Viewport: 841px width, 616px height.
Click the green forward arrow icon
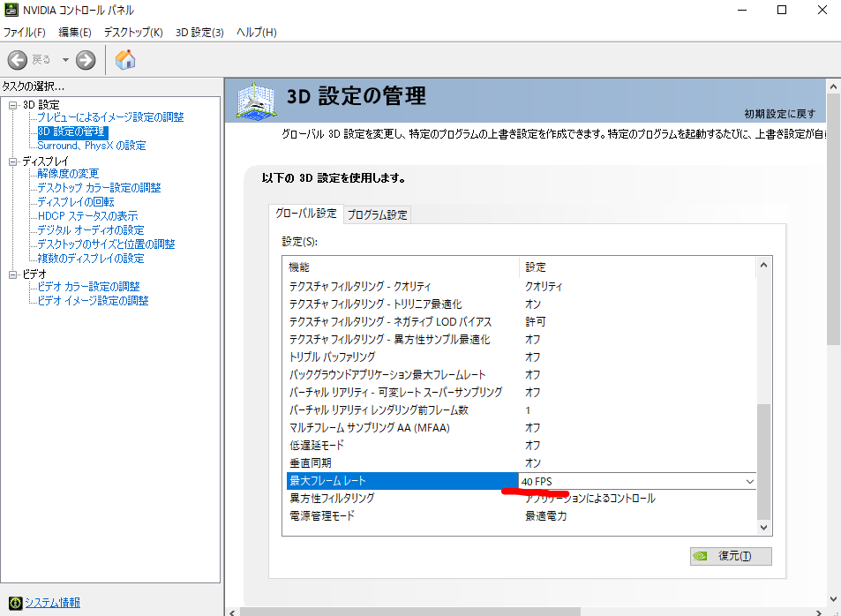(x=86, y=59)
